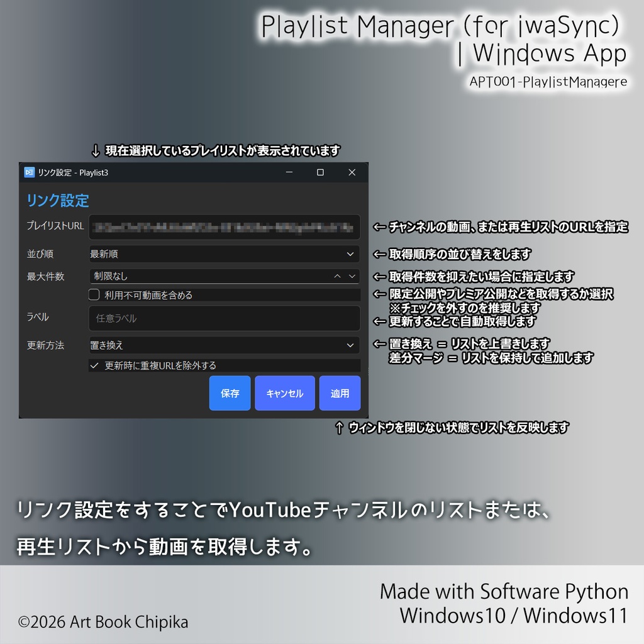Image resolution: width=644 pixels, height=644 pixels.
Task: Toggle the unavailable videos checkbox off
Action: (x=94, y=294)
